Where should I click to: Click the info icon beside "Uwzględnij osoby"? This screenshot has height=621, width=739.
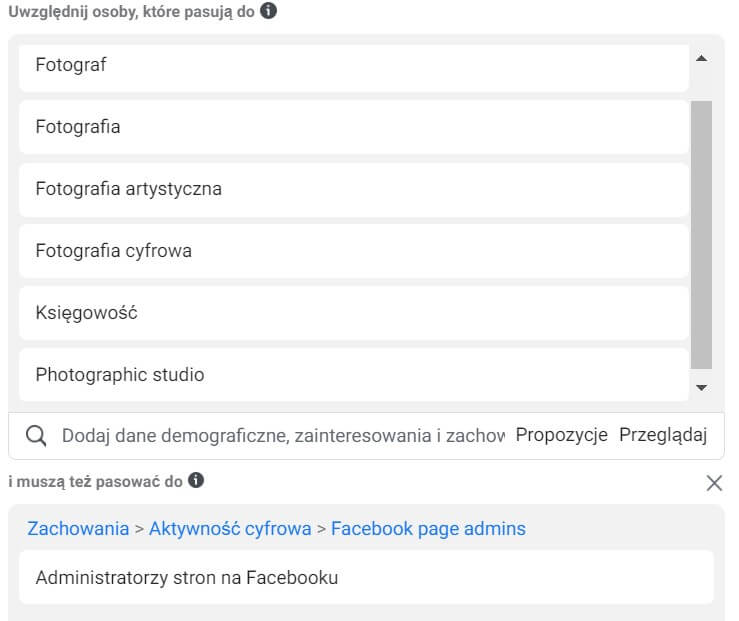(269, 10)
